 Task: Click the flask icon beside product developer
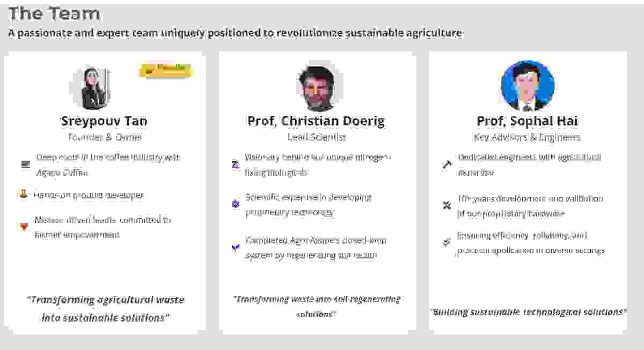click(23, 195)
